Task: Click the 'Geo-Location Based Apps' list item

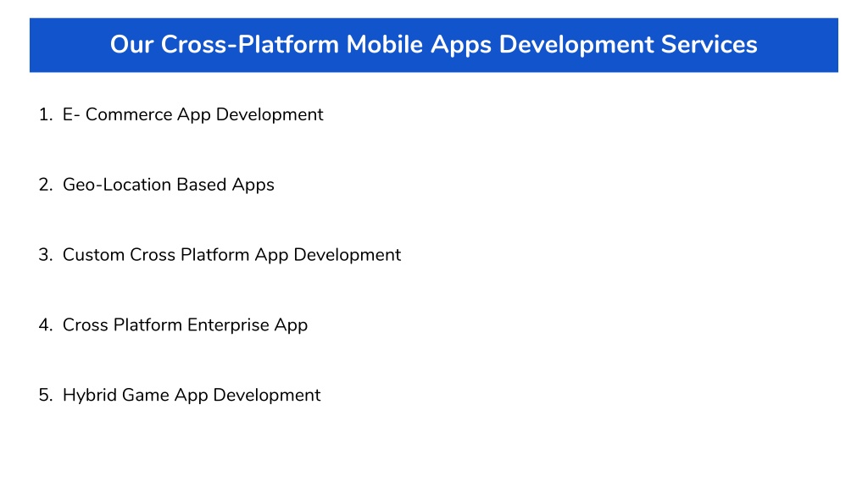Action: [x=169, y=185]
